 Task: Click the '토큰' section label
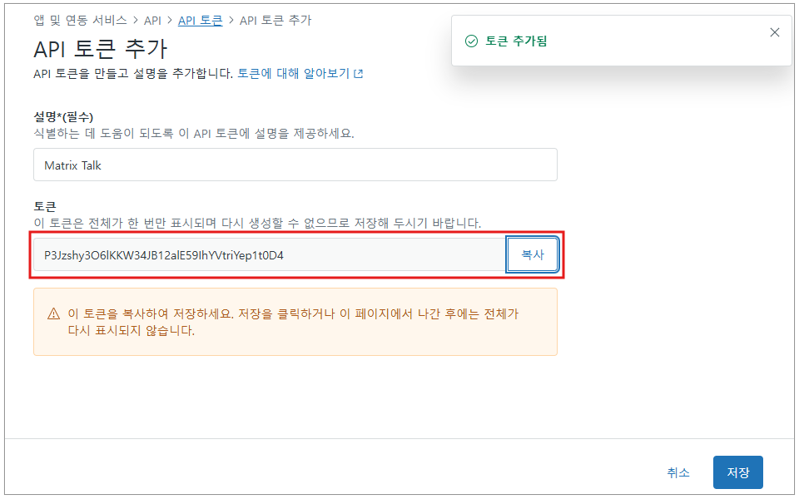(45, 206)
